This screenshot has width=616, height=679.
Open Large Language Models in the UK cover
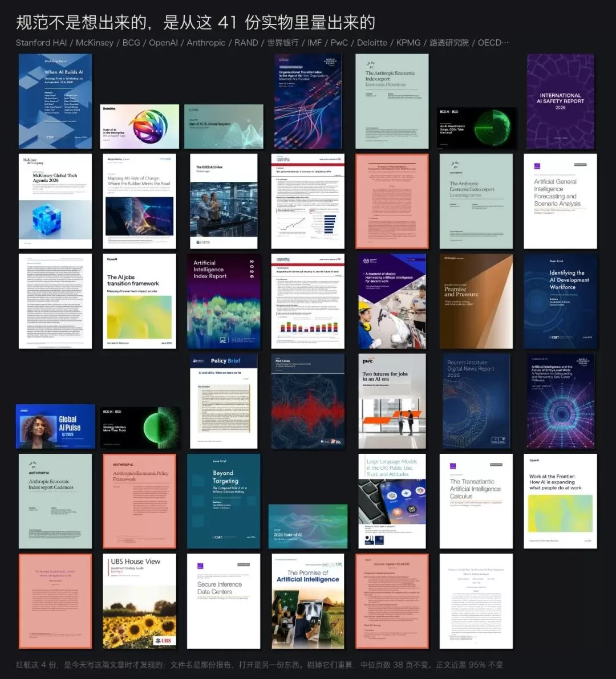[x=392, y=502]
